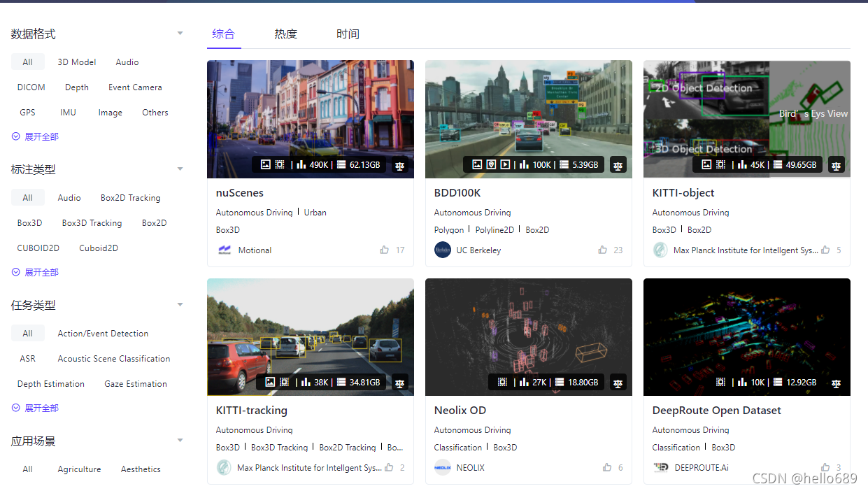Toggle the Box2D Tracking annotation filter

pos(131,197)
